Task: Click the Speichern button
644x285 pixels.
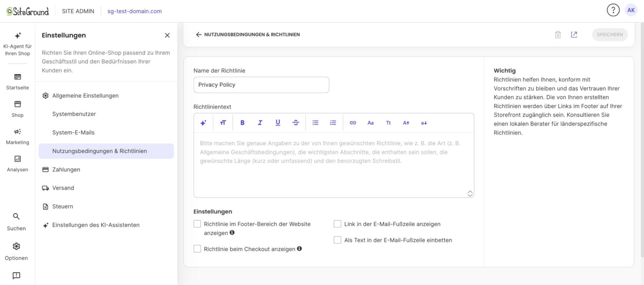Action: coord(610,34)
